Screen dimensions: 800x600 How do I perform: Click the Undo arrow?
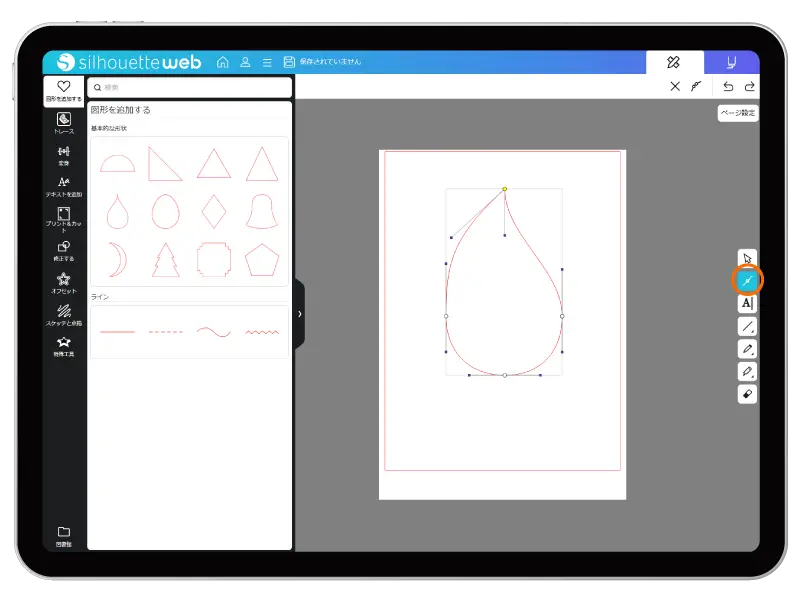(x=728, y=87)
